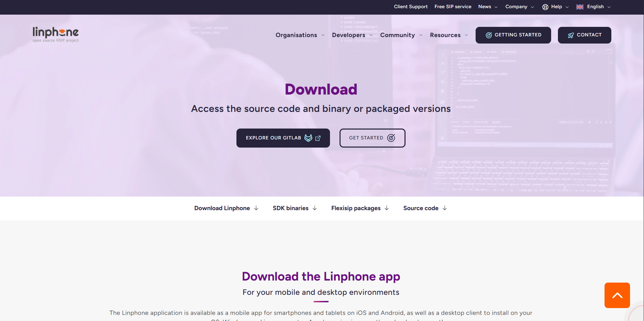
Task: Expand the Resources menu chevron
Action: (466, 35)
